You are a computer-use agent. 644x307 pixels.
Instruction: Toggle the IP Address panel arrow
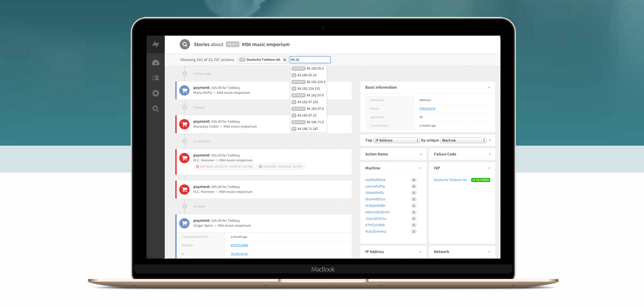421,252
